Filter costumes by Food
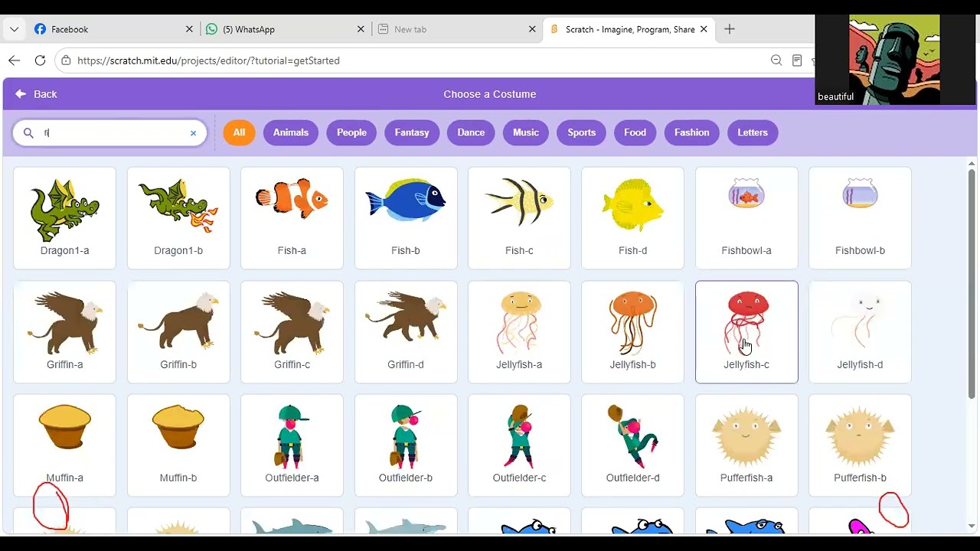Screen dimensions: 980x551 635,132
